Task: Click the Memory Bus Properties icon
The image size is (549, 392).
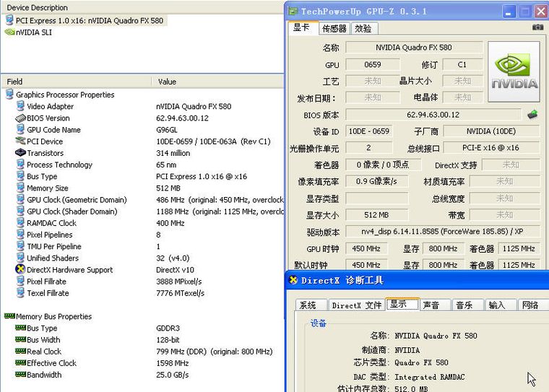Action: (x=9, y=316)
